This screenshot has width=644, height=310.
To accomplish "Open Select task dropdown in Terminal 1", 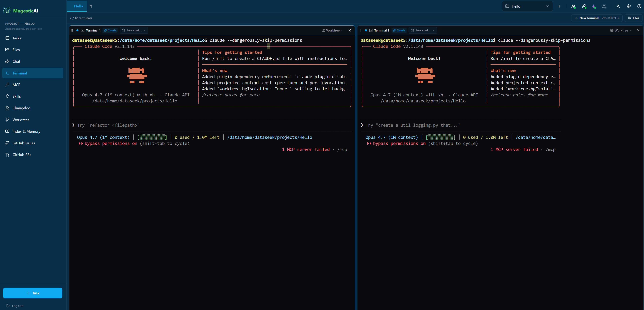I will [x=134, y=30].
